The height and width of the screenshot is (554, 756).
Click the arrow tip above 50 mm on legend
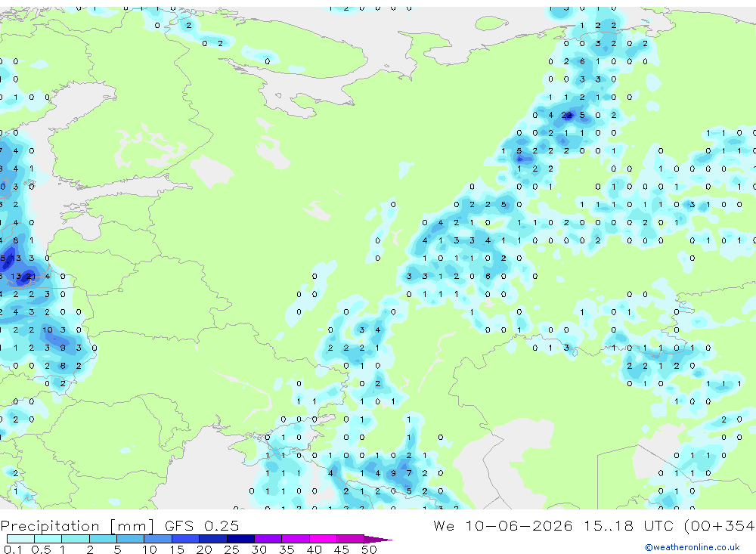coord(378,539)
